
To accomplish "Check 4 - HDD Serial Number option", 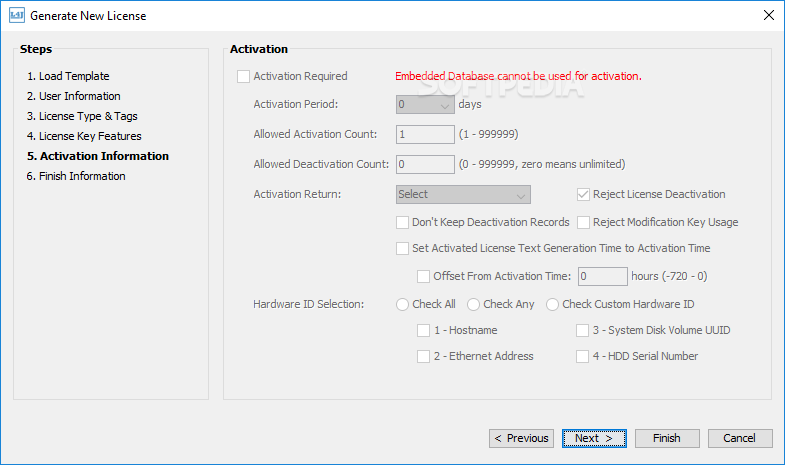I will 582,357.
